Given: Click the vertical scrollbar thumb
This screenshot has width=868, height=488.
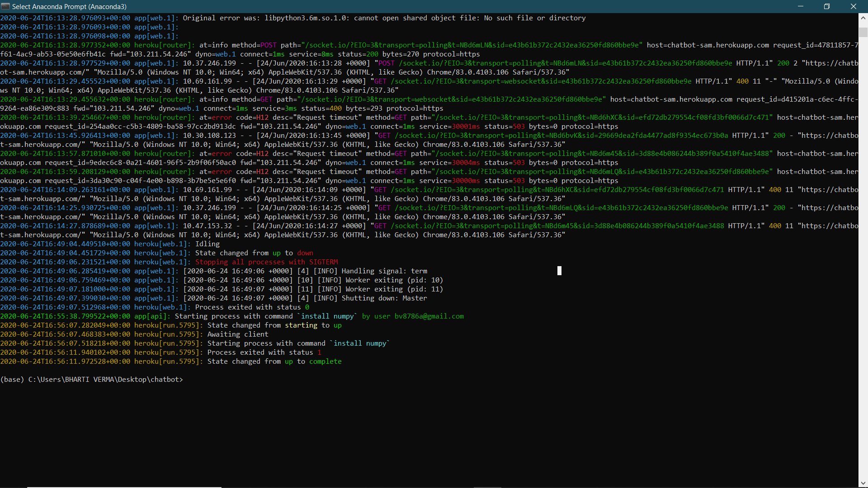Looking at the screenshot, I should point(863,32).
